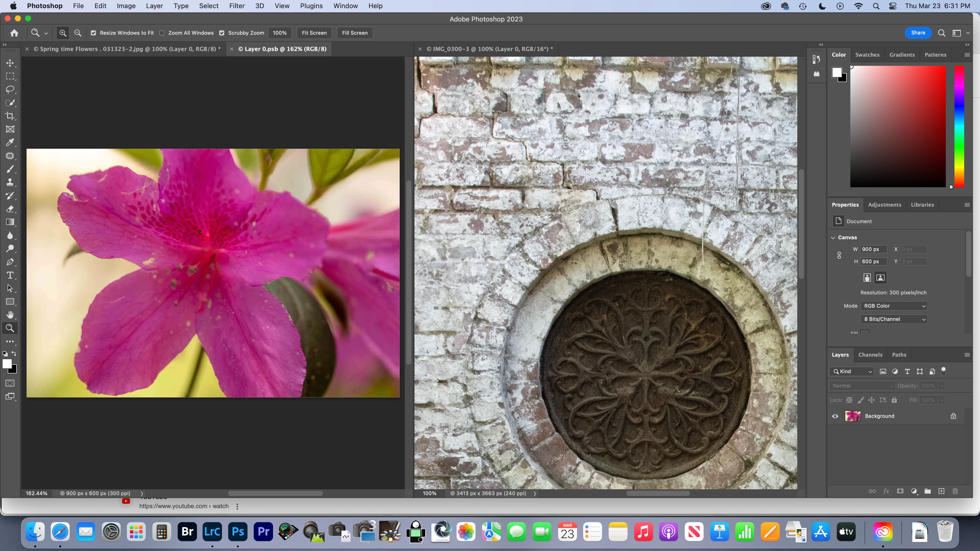This screenshot has width=980, height=551.
Task: Click the create new layer icon
Action: point(941,491)
